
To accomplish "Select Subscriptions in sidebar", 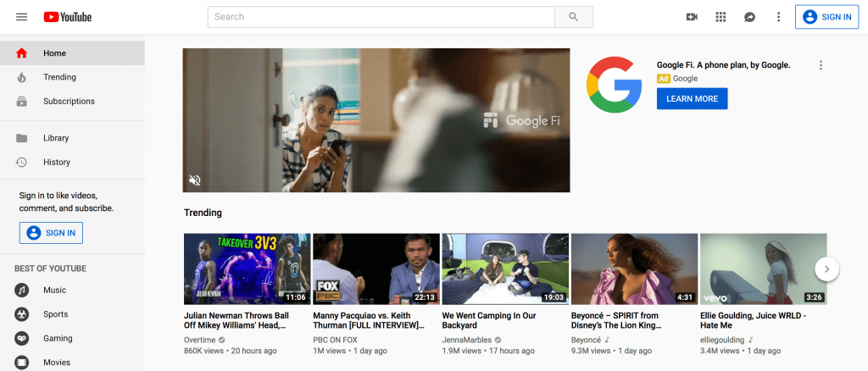I will 73,101.
